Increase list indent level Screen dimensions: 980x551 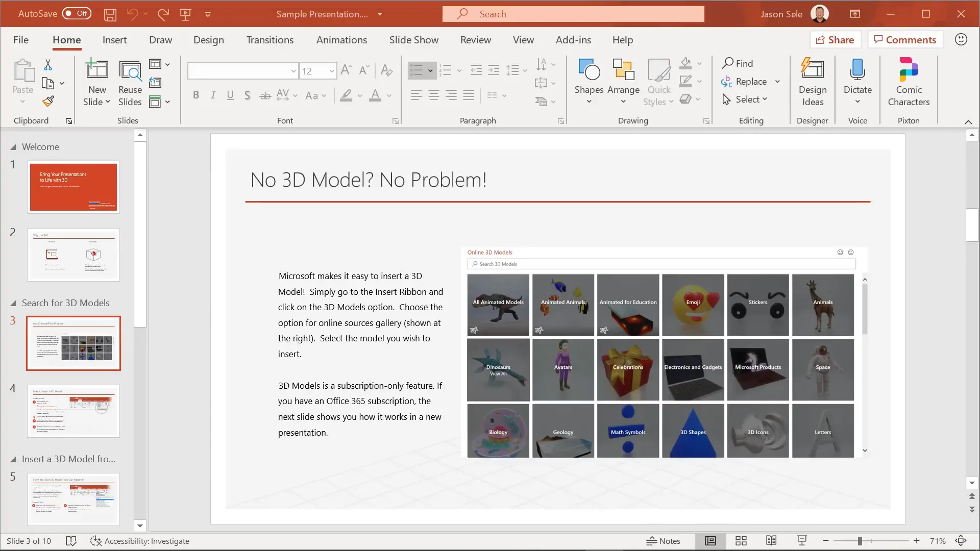tap(494, 70)
